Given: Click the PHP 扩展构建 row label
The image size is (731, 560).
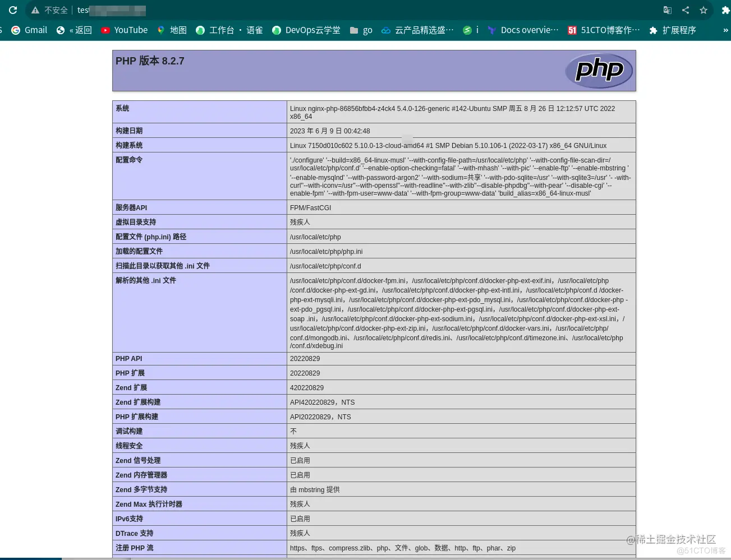Looking at the screenshot, I should click(x=137, y=416).
